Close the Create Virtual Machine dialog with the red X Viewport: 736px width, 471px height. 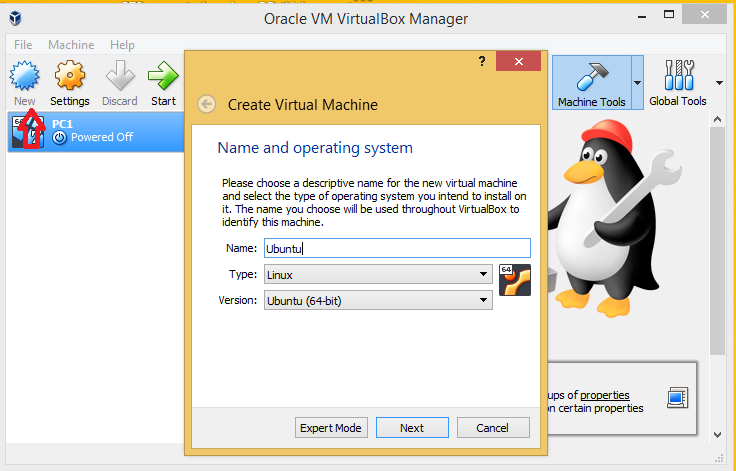(x=519, y=62)
